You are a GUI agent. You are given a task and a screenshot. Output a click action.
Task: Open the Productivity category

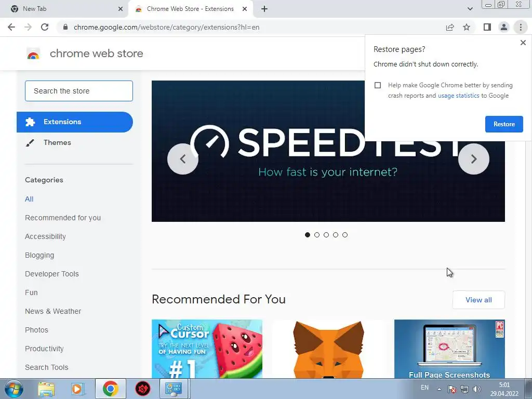click(44, 349)
